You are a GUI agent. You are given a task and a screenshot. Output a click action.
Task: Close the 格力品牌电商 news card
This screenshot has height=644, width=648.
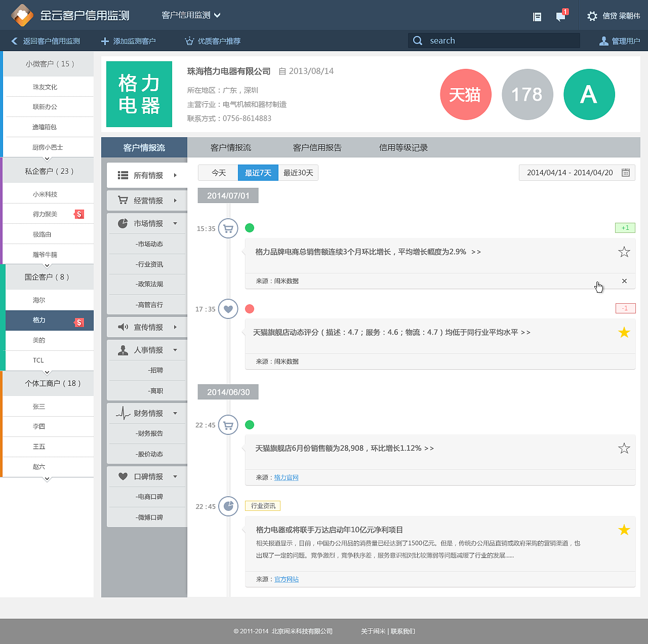[x=624, y=281]
